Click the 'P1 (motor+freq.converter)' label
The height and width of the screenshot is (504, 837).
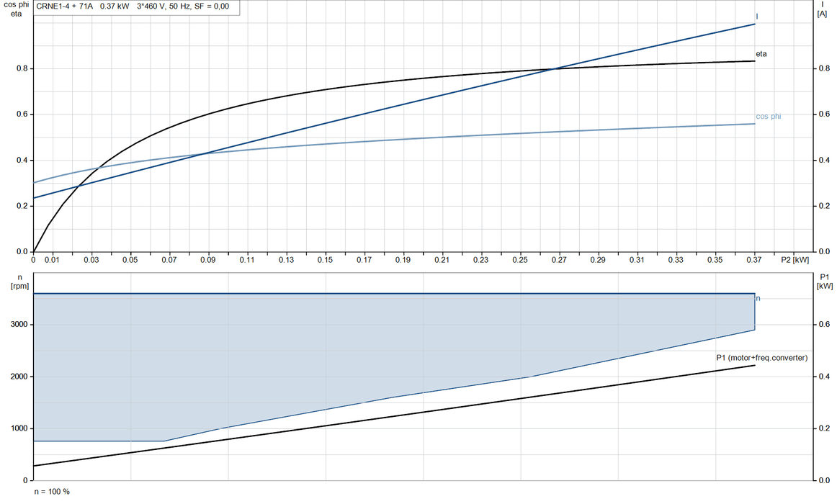(762, 358)
